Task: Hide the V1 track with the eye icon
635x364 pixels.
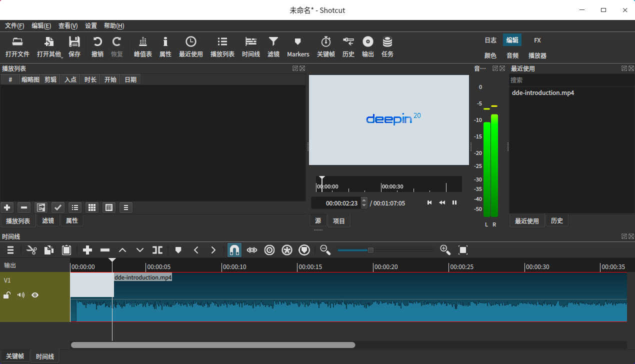Action: pyautogui.click(x=35, y=295)
